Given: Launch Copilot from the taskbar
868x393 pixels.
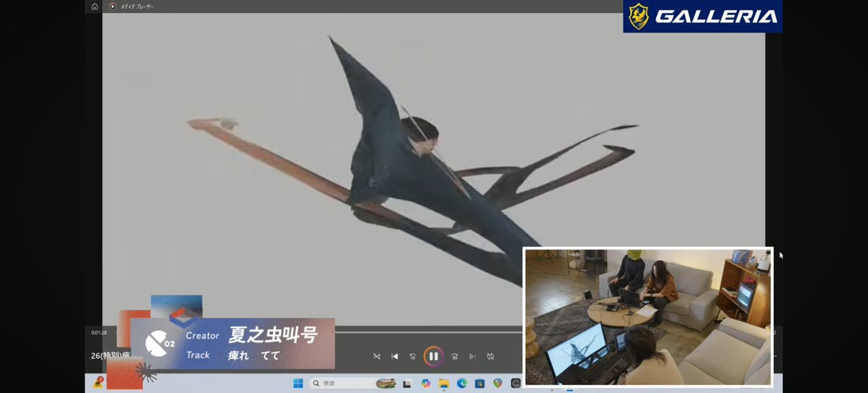Looking at the screenshot, I should 425,384.
